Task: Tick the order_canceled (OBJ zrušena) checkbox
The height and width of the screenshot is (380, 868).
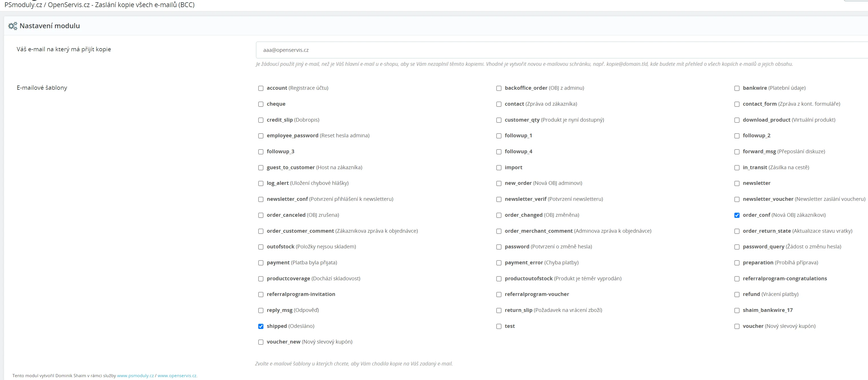Action: [261, 215]
